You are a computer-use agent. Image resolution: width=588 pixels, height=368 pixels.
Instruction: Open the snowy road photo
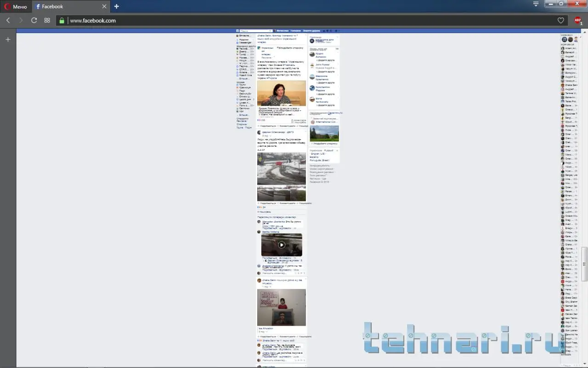pyautogui.click(x=281, y=168)
